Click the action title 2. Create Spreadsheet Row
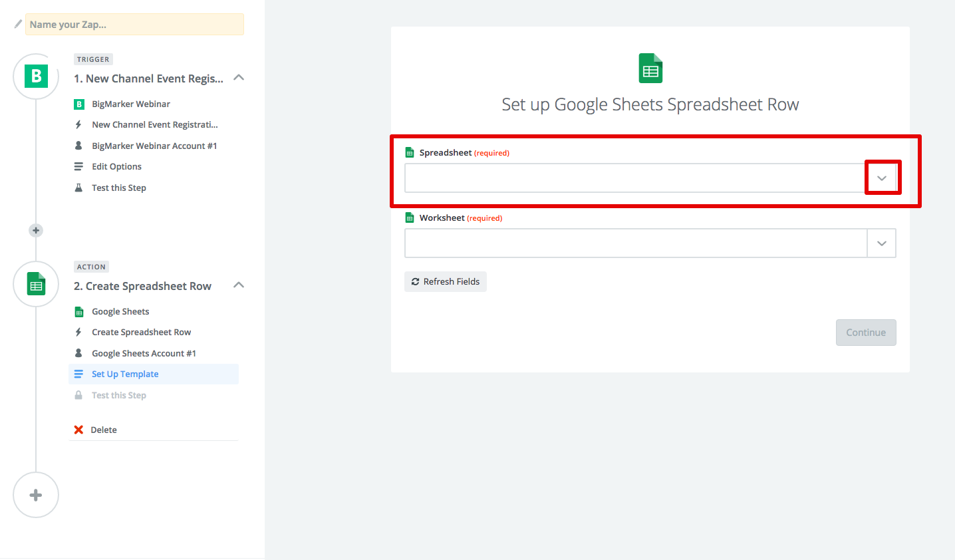 coord(142,286)
